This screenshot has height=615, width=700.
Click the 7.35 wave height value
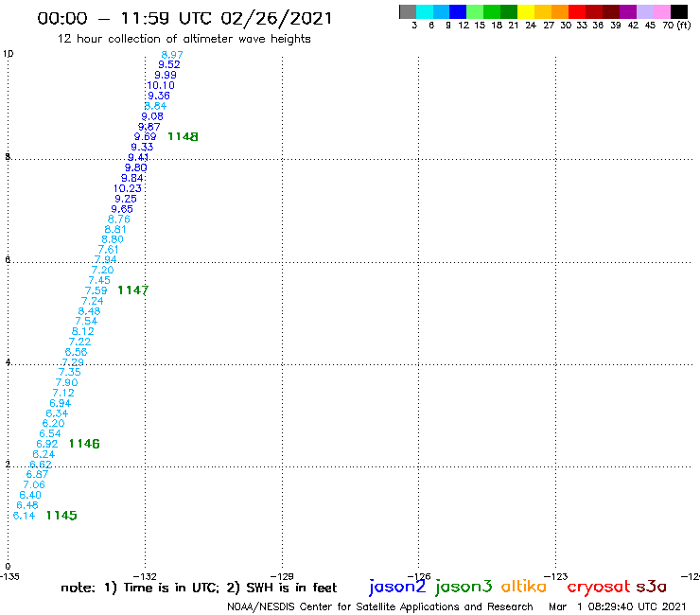click(x=70, y=372)
